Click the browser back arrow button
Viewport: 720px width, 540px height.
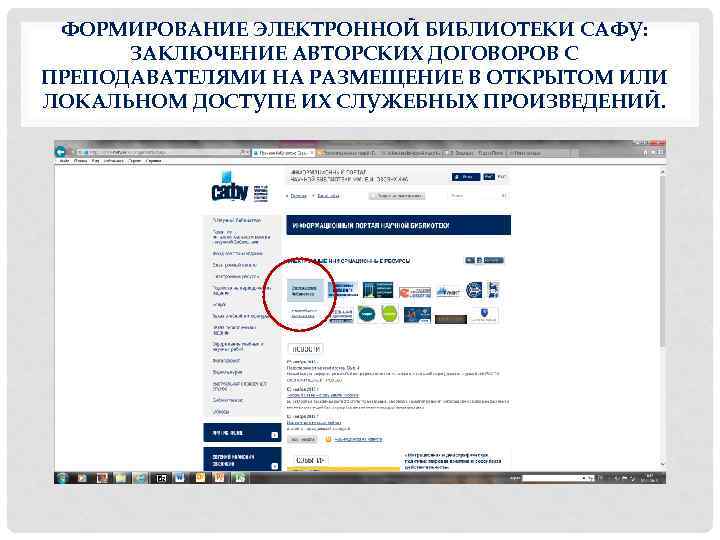(60, 152)
